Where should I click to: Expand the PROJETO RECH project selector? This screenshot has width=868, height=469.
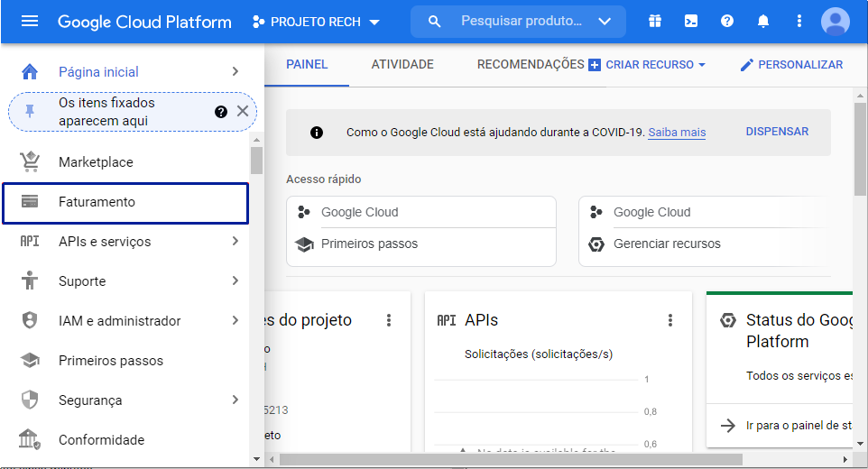(x=316, y=22)
